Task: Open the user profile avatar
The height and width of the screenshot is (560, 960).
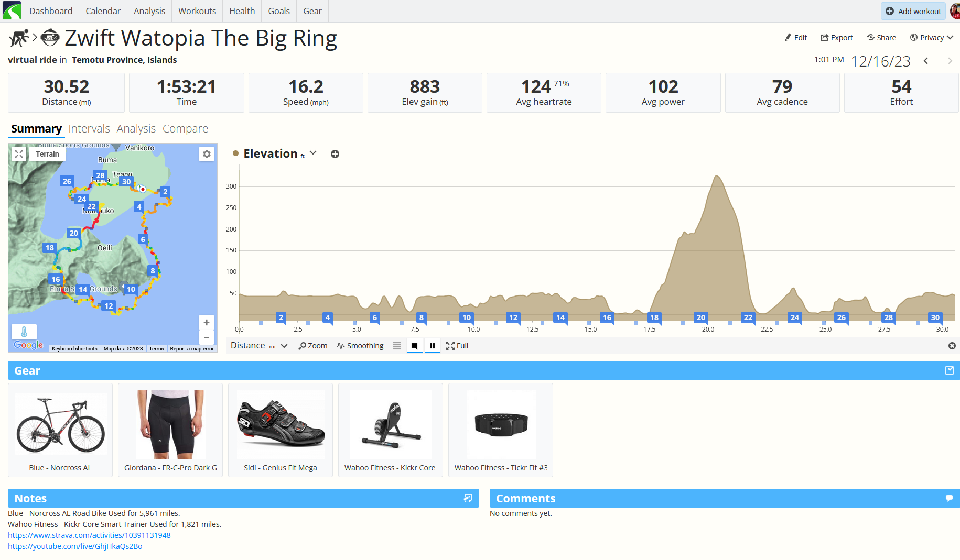Action: click(955, 11)
